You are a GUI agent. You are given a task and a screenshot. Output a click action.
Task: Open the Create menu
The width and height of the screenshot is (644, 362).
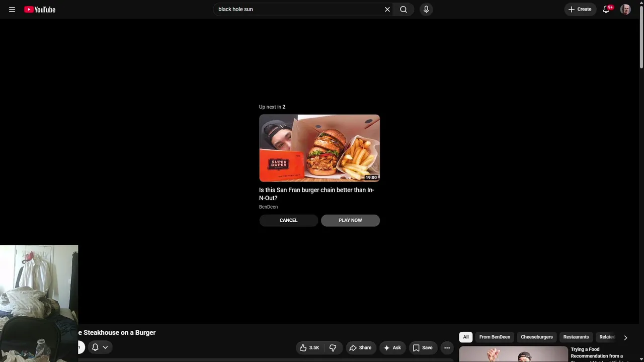click(580, 10)
